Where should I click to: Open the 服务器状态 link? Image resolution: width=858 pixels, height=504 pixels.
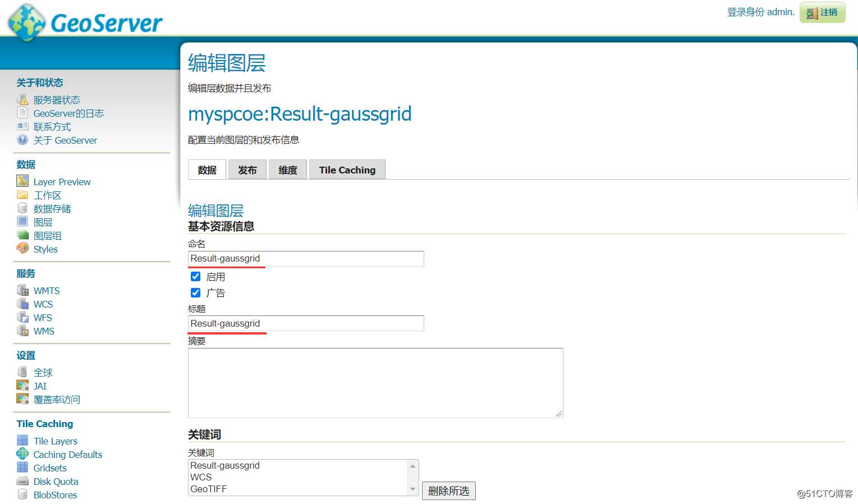57,100
